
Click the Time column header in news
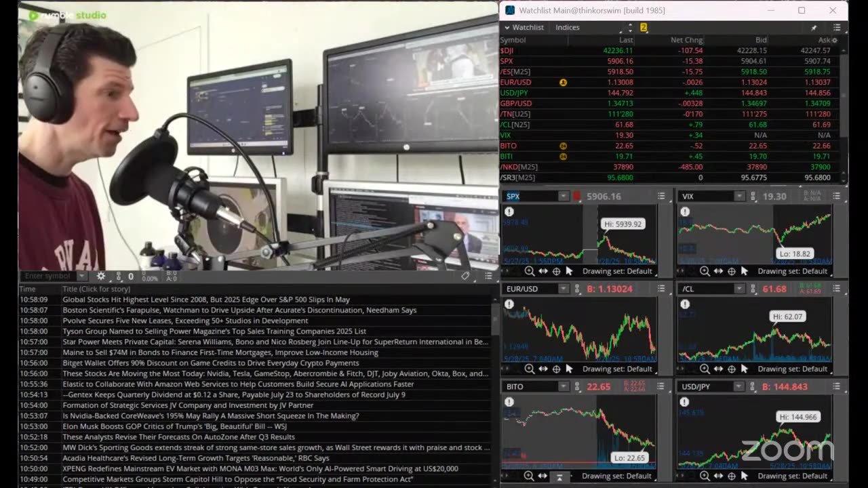tap(27, 289)
